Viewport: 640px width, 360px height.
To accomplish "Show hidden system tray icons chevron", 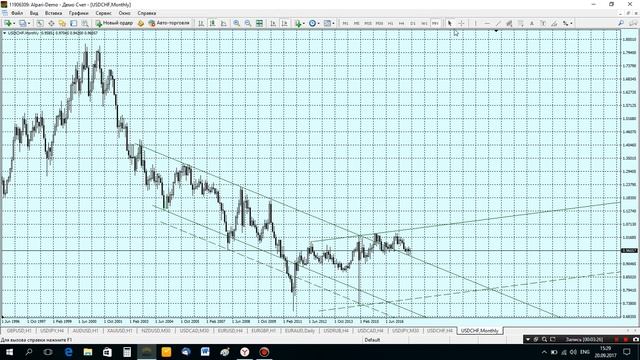I will [x=544, y=352].
